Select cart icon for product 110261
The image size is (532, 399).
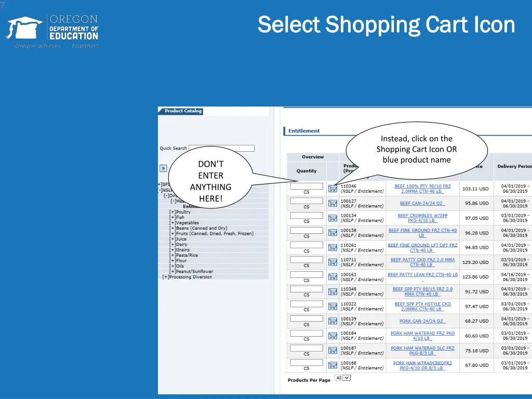tap(333, 248)
